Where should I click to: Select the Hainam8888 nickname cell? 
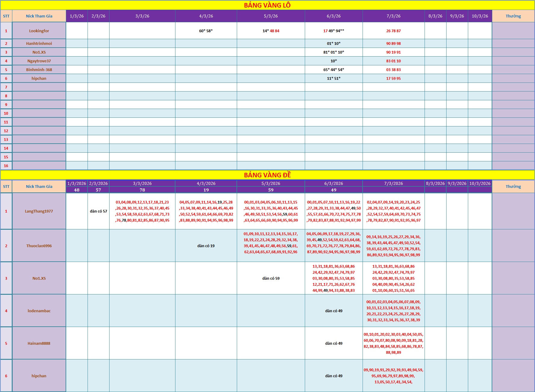[x=39, y=343]
